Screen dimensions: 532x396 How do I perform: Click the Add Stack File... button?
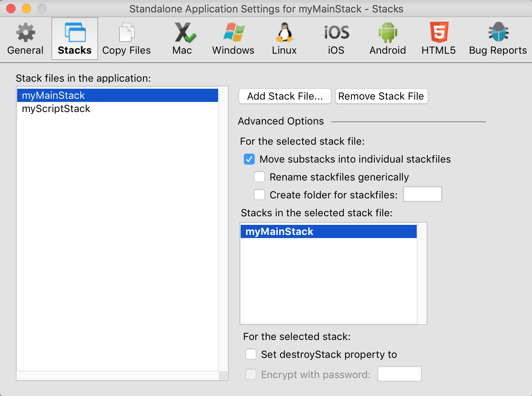coord(285,96)
